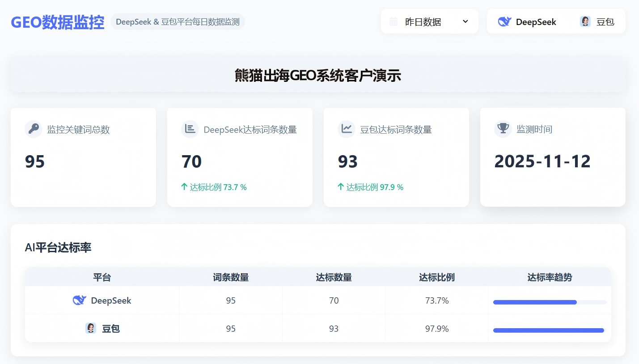The width and height of the screenshot is (639, 364).
Task: Click the bar chart icon beside DeepSeek达标词条数量
Action: [x=190, y=129]
